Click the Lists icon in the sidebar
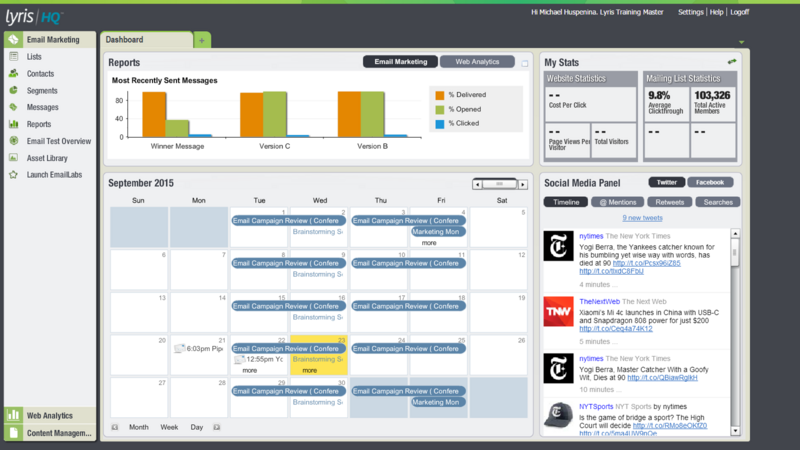 (x=13, y=57)
